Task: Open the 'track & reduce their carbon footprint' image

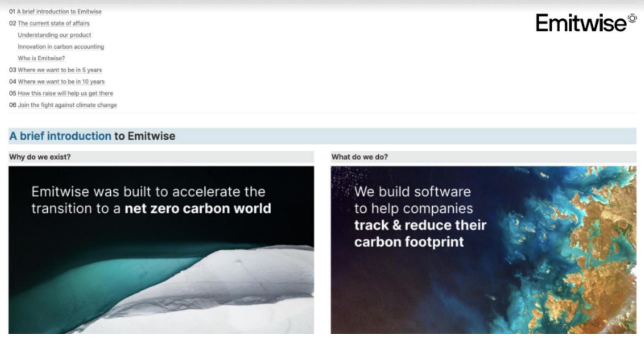Action: (484, 250)
